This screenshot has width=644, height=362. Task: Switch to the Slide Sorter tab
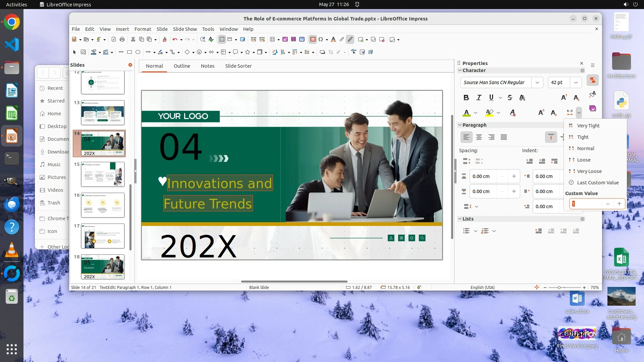click(x=238, y=66)
